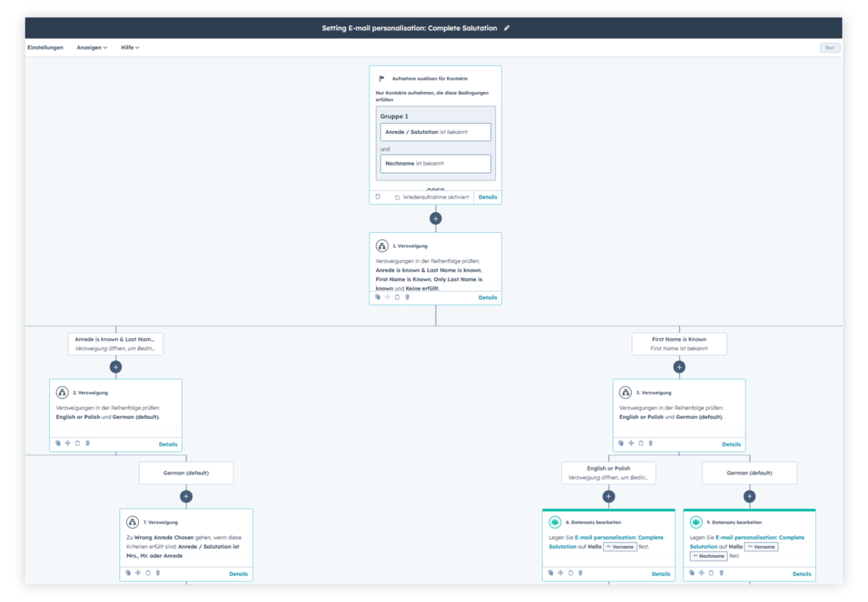Image resolution: width=868 pixels, height=602 pixels.
Task: Add action under left German (default) branch
Action: coord(186,496)
